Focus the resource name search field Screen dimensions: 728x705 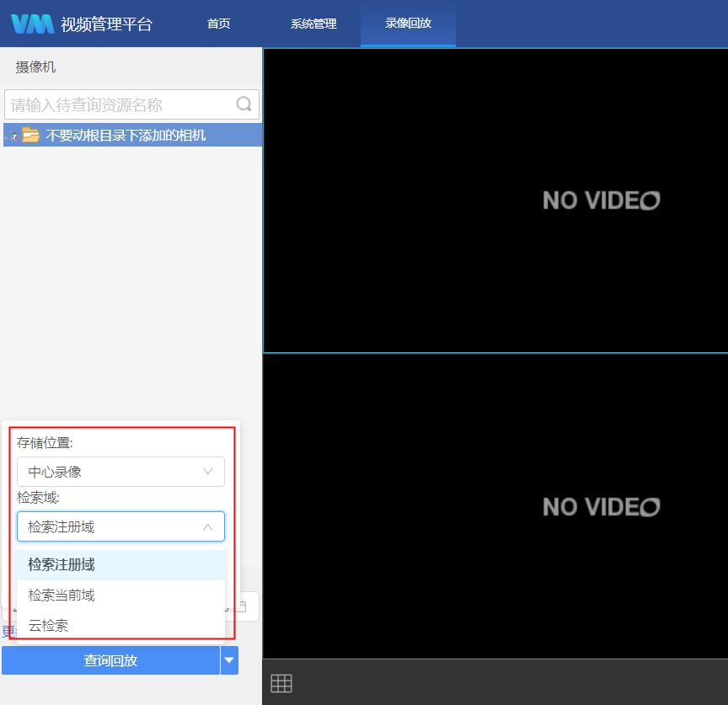click(x=131, y=104)
